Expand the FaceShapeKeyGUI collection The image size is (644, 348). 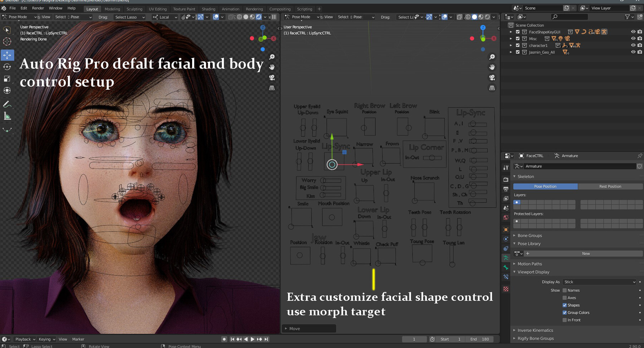(x=511, y=32)
